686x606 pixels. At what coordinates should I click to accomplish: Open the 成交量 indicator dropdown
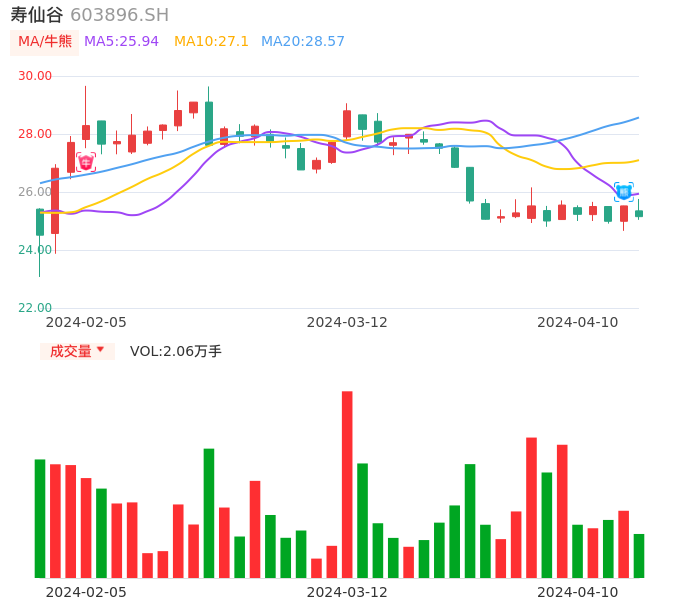coord(77,351)
